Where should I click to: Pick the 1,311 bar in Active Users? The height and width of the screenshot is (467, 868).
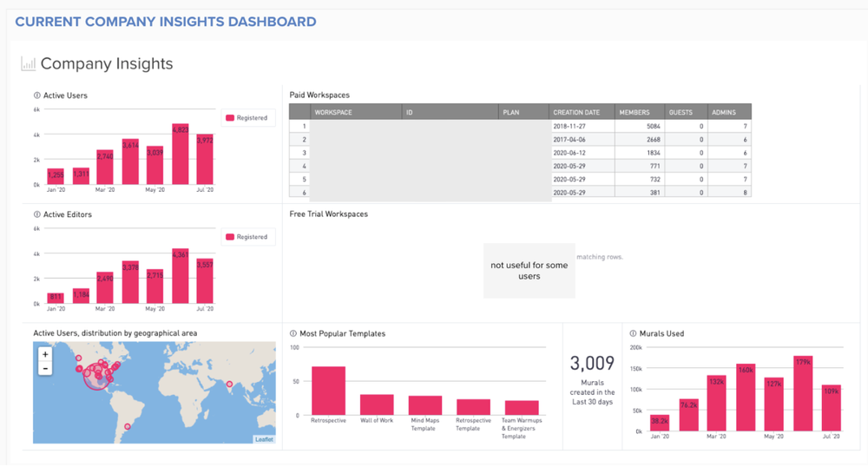(x=81, y=176)
